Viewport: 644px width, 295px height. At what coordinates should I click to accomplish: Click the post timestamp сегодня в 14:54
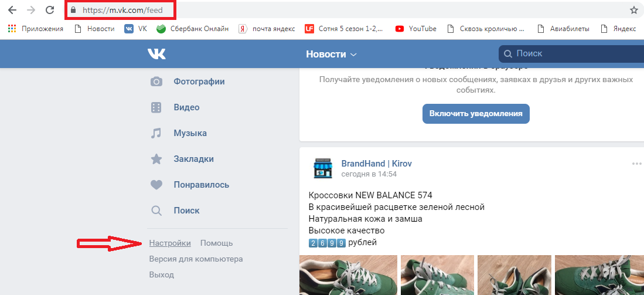tap(369, 174)
